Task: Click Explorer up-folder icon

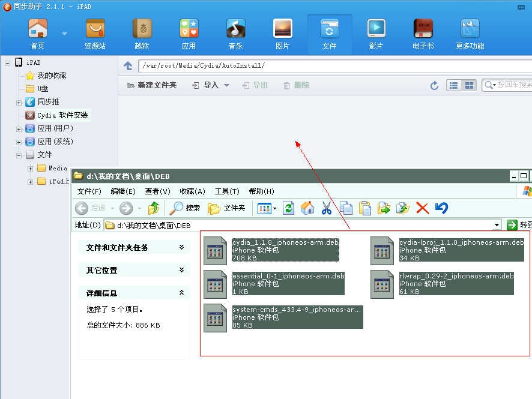Action: point(154,208)
